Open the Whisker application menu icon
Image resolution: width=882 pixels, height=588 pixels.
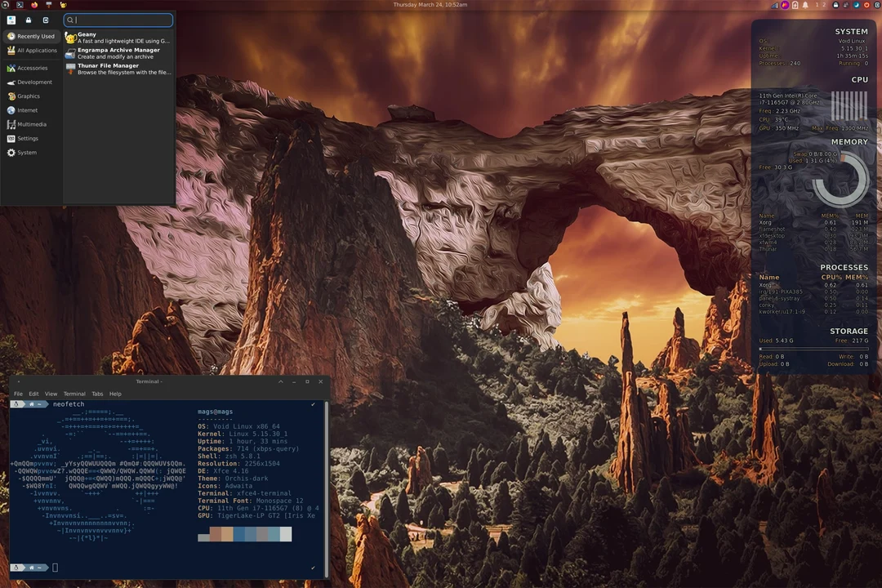[x=5, y=5]
